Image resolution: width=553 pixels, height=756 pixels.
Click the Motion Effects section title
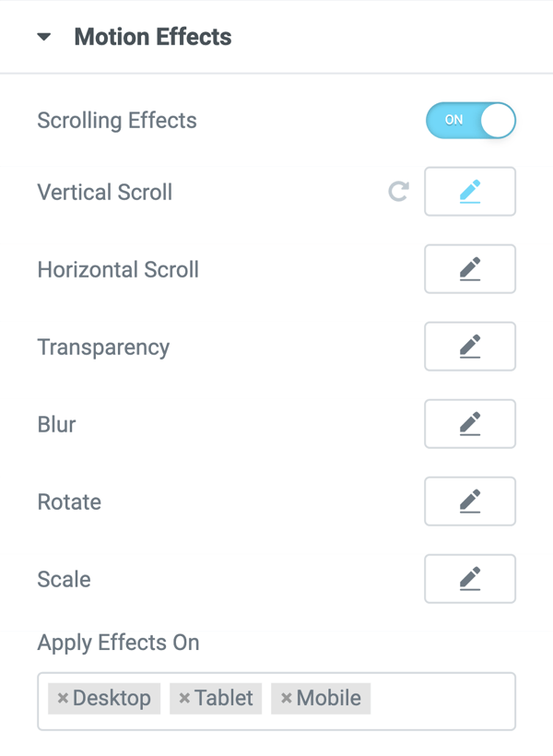coord(152,38)
